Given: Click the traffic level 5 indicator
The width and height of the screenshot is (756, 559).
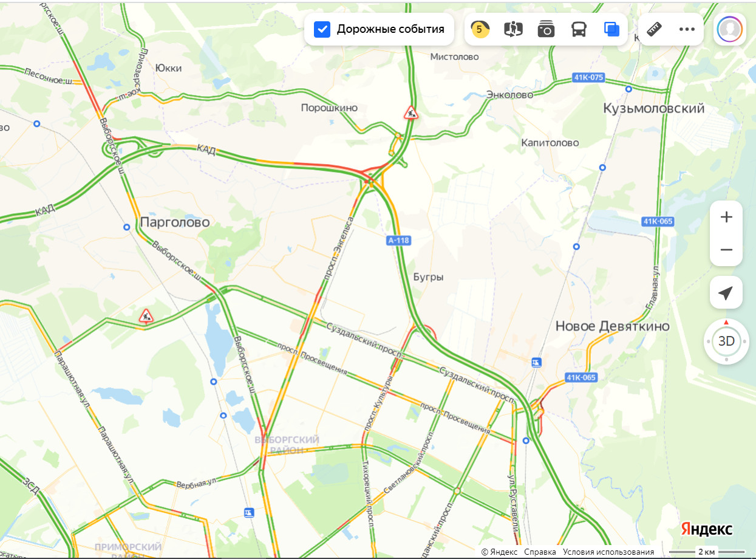Looking at the screenshot, I should (x=480, y=29).
